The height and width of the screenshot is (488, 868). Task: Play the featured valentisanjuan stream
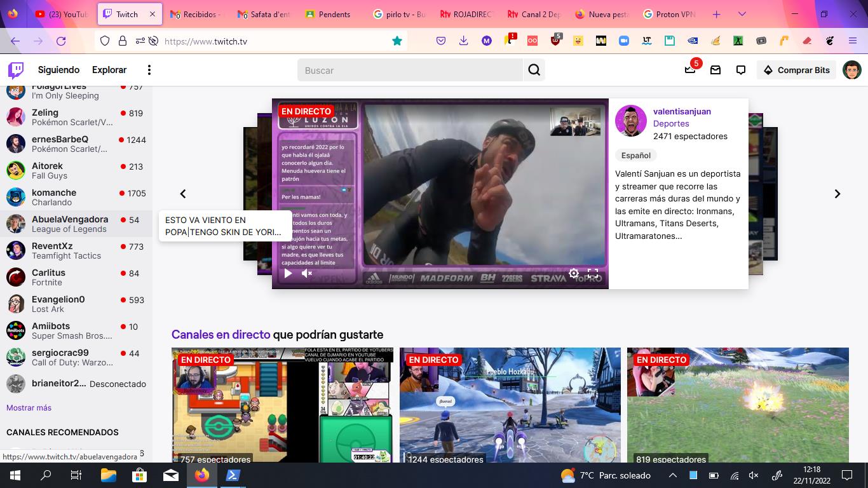tap(288, 273)
